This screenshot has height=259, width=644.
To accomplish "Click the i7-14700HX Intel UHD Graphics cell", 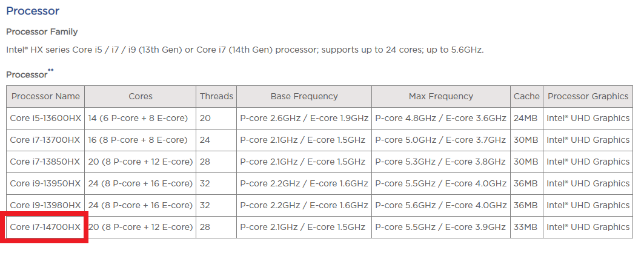I will click(588, 227).
